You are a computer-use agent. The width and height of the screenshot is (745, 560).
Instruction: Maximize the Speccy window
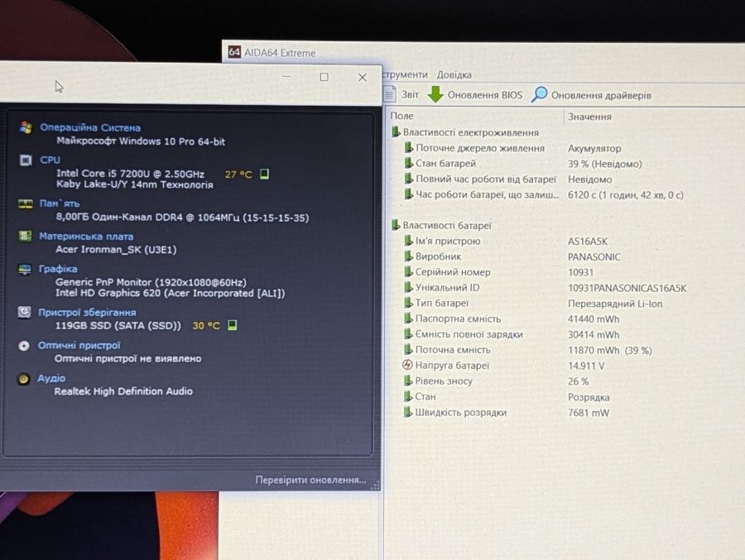324,77
